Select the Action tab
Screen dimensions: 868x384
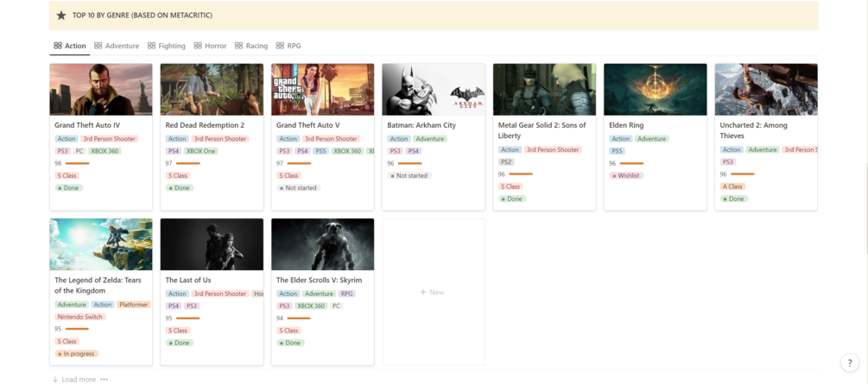pos(70,46)
